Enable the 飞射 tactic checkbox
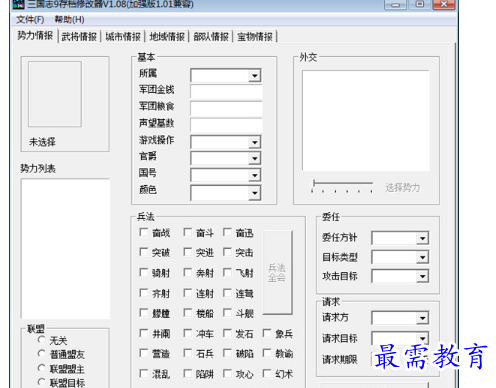496x388 pixels. pos(227,272)
